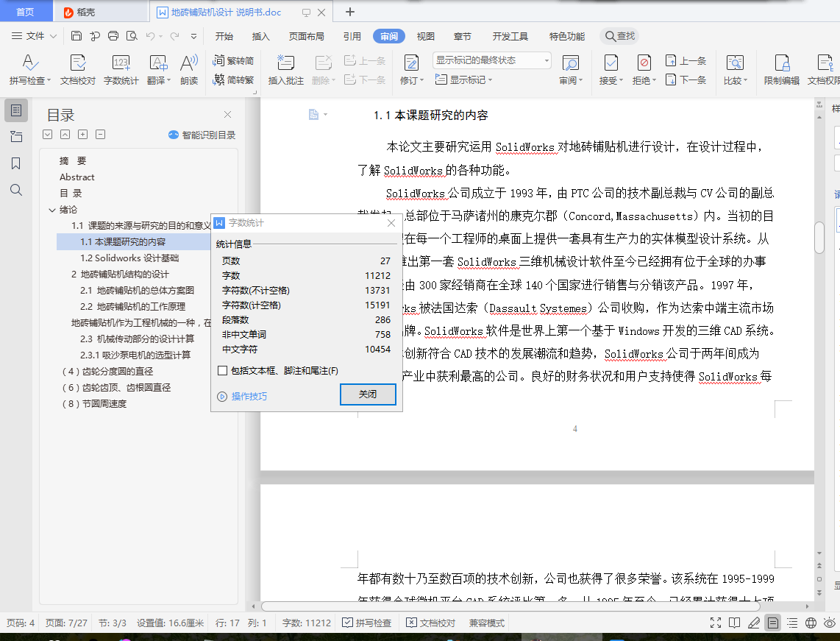Click the 接受 accept changes icon
The height and width of the screenshot is (641, 840).
tap(611, 63)
